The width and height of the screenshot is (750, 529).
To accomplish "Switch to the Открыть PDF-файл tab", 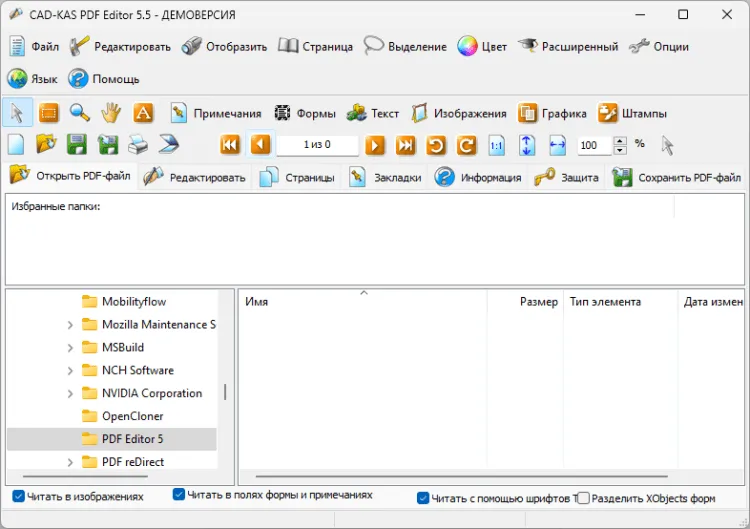I will [x=70, y=176].
